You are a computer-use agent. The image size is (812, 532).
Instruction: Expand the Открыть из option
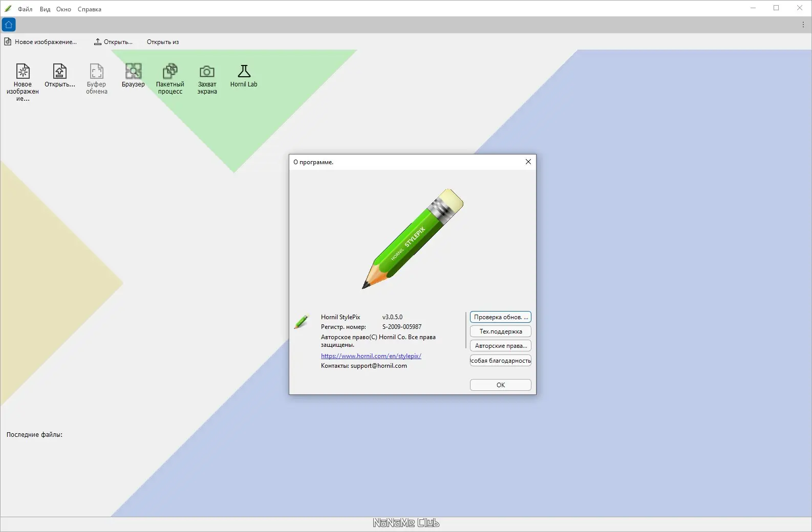coord(163,42)
